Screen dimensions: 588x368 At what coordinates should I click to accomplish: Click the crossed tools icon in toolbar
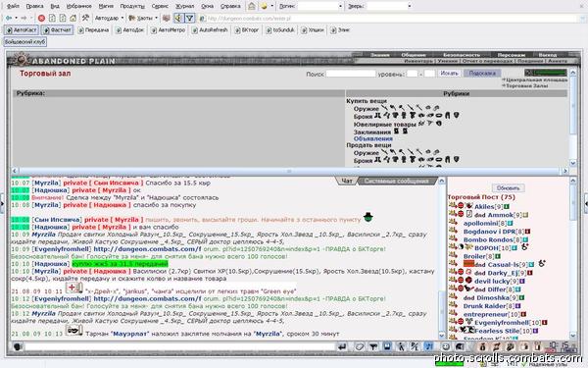[x=85, y=18]
